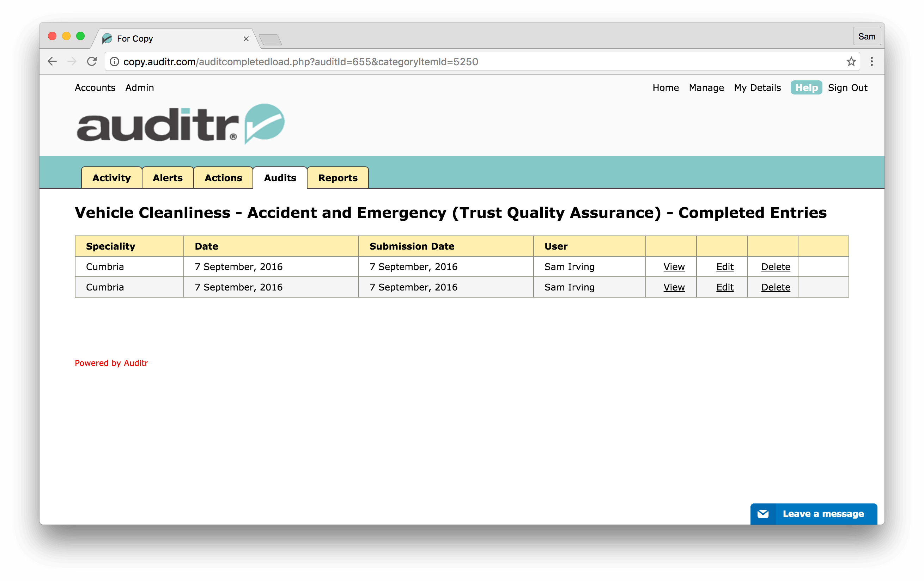
Task: Click the address bar URL field
Action: (x=482, y=62)
